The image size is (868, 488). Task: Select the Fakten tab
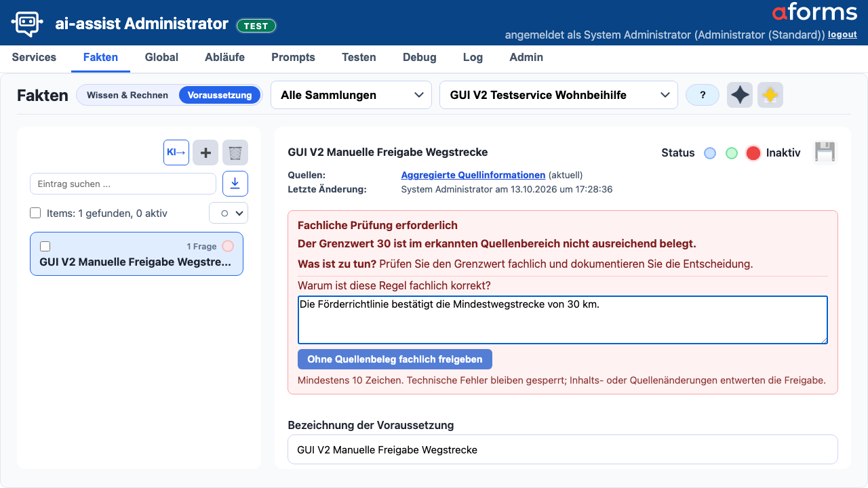(100, 58)
